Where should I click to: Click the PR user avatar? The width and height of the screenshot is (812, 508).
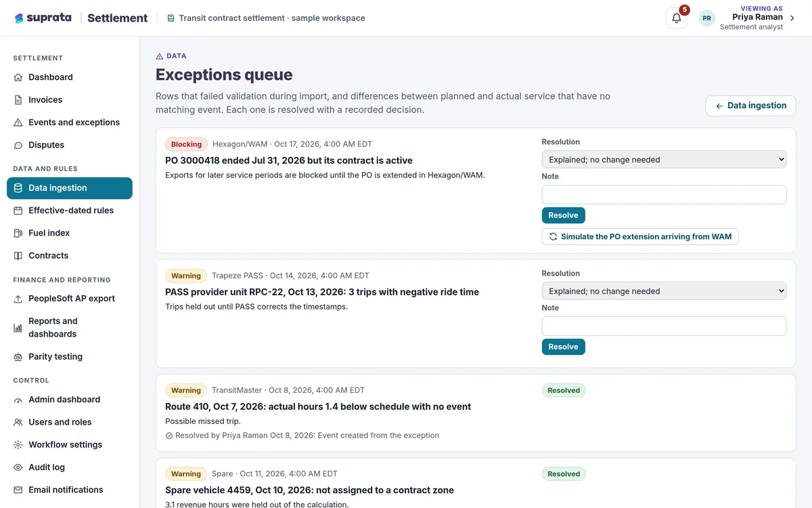(x=707, y=18)
